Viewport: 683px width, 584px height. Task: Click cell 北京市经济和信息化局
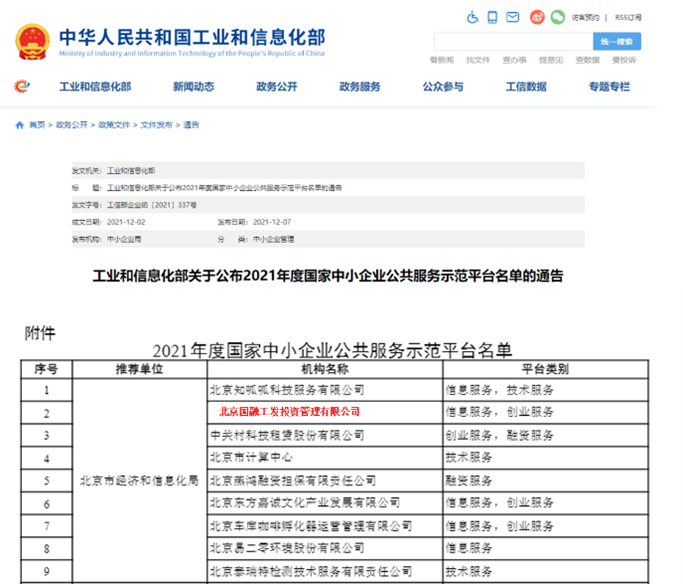139,480
